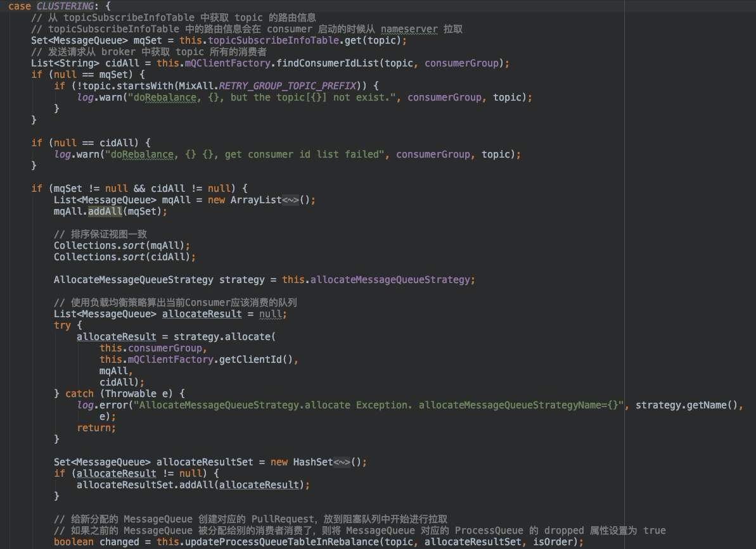This screenshot has width=756, height=549.
Task: Expand the folded diamond in new ArrayList
Action: pos(290,200)
